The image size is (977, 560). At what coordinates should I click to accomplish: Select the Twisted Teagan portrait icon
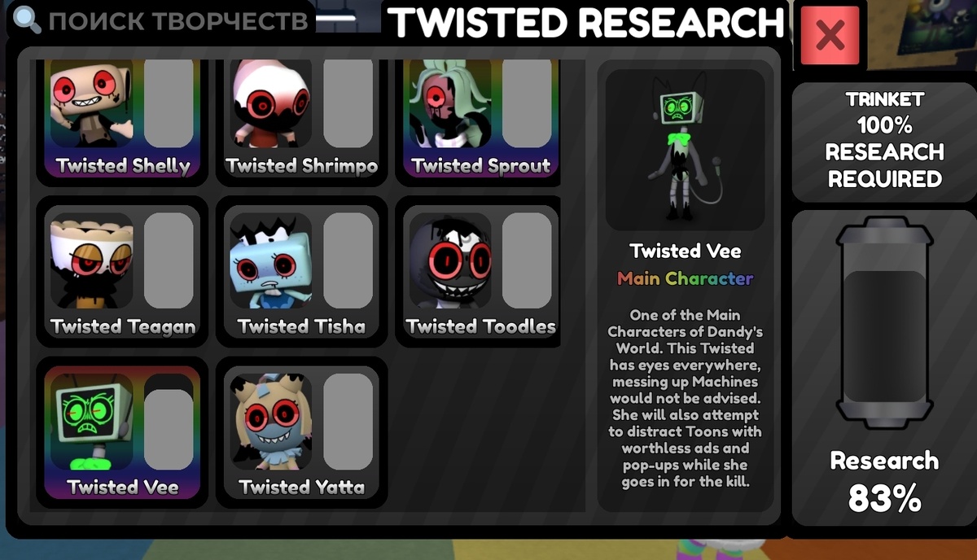tap(91, 260)
